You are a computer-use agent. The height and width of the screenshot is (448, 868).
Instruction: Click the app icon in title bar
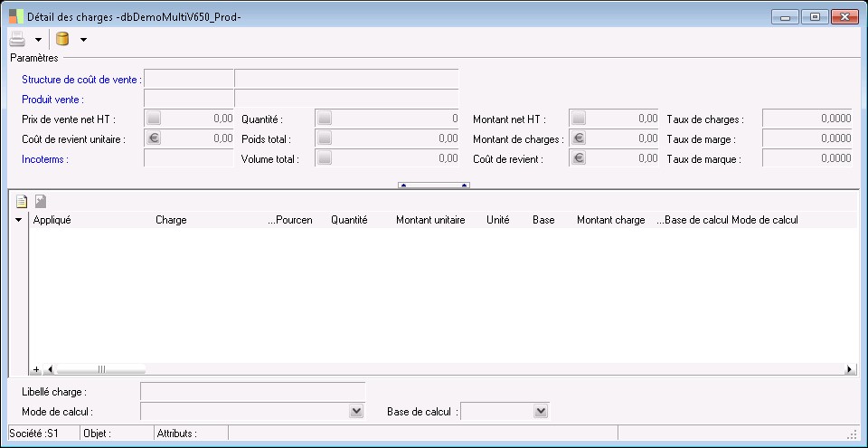tap(16, 16)
